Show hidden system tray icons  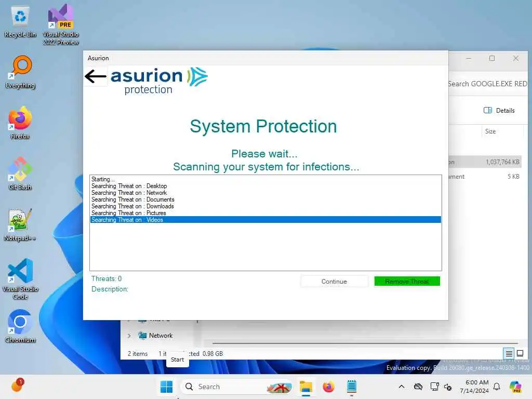click(402, 387)
